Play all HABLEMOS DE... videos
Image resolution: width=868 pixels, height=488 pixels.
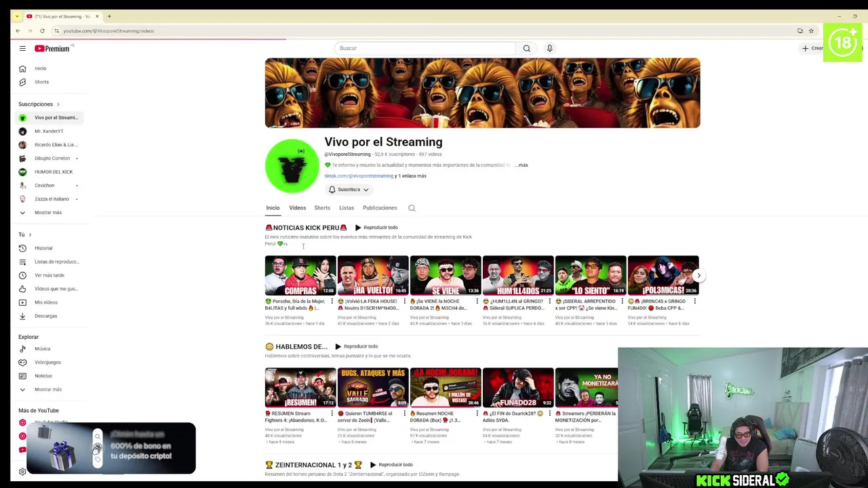tap(356, 346)
